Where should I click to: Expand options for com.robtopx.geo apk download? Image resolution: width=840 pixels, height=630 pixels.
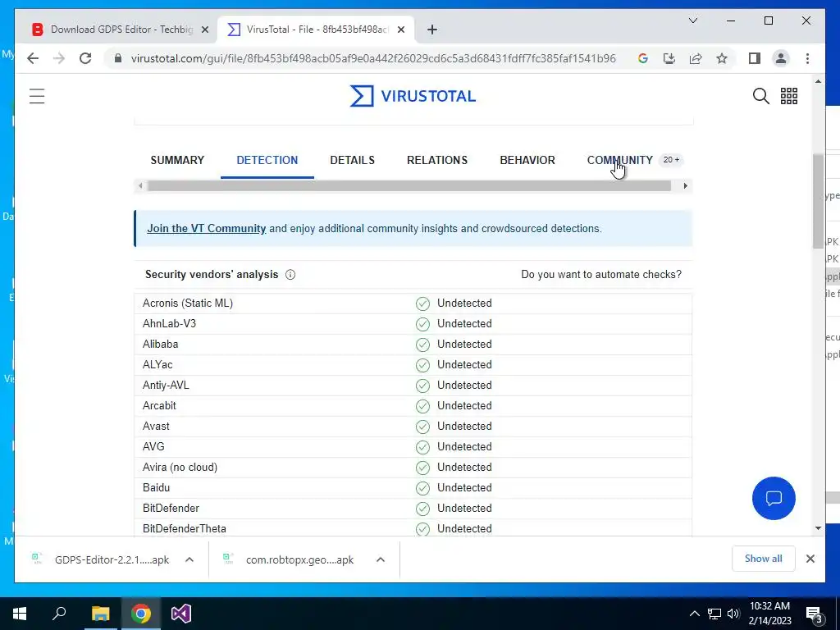(381, 559)
